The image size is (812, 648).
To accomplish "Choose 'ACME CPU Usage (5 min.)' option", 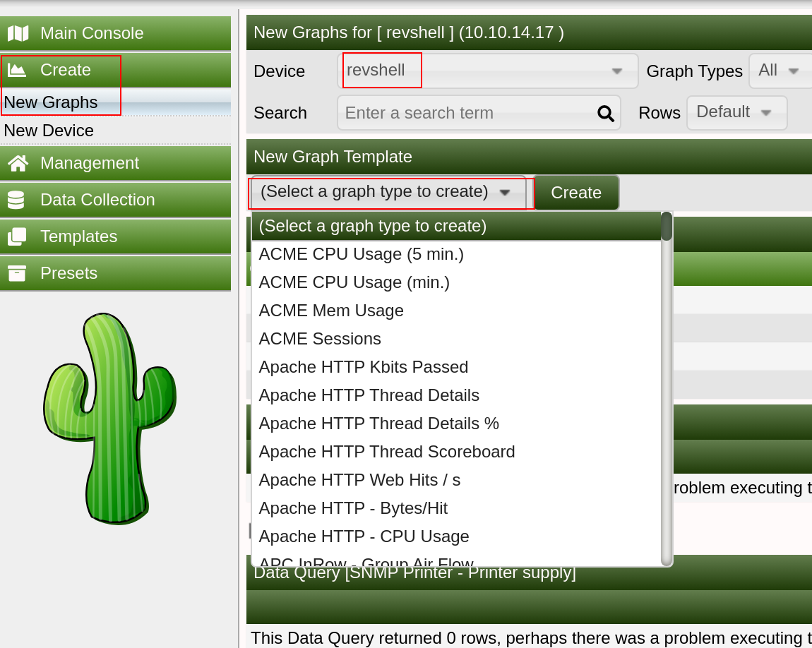I will tap(456, 254).
